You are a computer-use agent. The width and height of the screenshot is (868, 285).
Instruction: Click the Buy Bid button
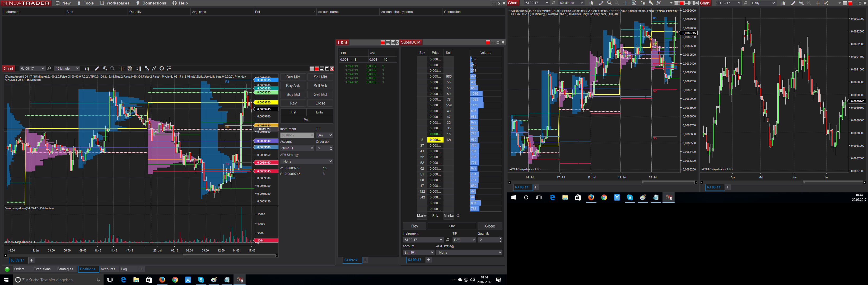(293, 94)
